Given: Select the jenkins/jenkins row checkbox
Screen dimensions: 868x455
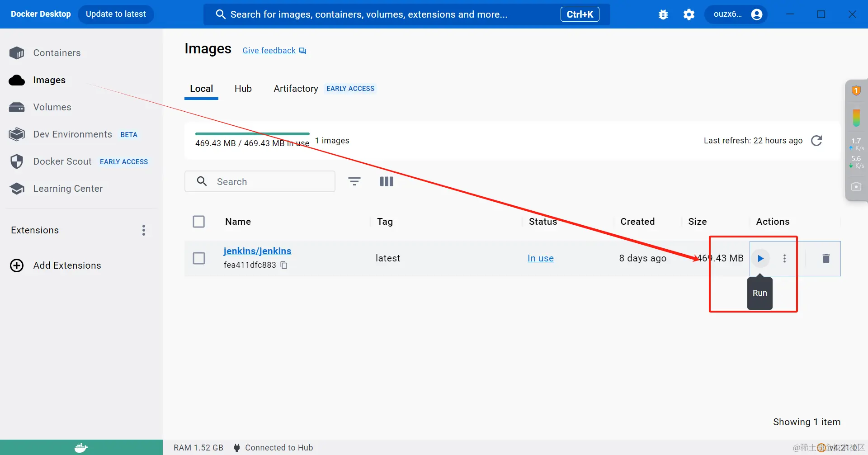Looking at the screenshot, I should (199, 258).
